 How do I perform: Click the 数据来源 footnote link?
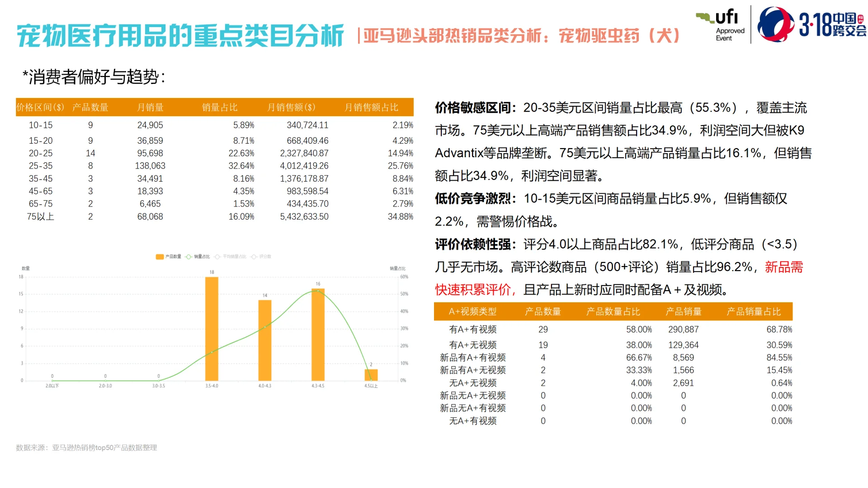86,448
